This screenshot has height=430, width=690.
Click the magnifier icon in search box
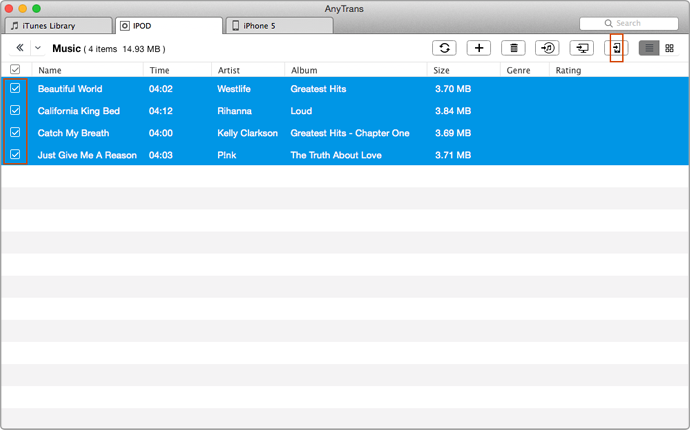pyautogui.click(x=608, y=23)
